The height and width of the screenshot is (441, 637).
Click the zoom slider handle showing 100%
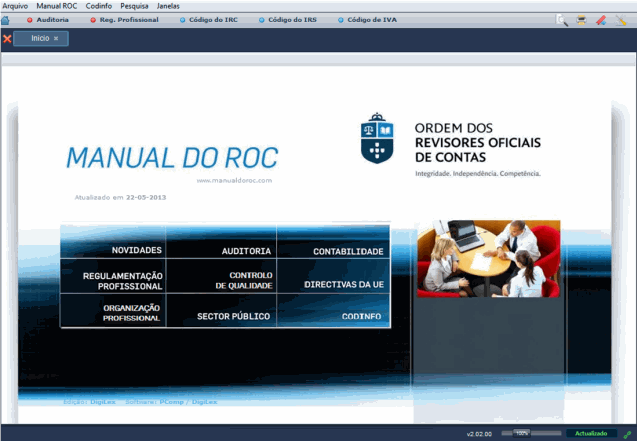(x=522, y=433)
